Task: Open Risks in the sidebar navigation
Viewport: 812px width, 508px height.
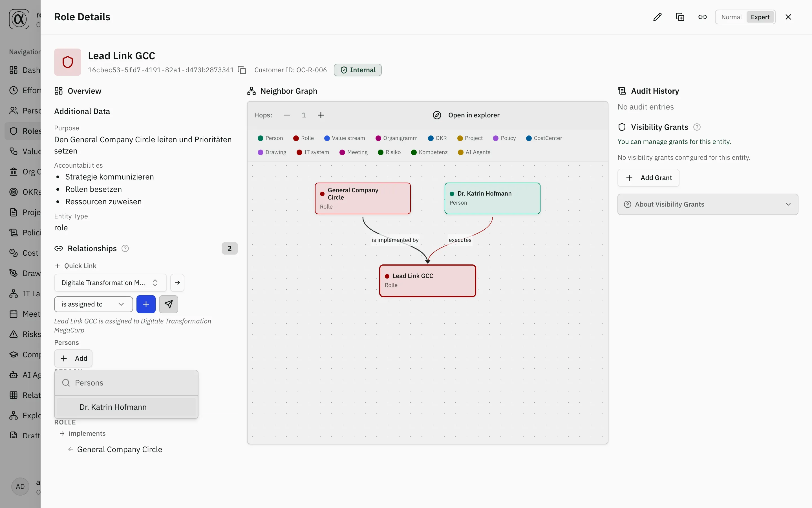Action: pos(23,334)
